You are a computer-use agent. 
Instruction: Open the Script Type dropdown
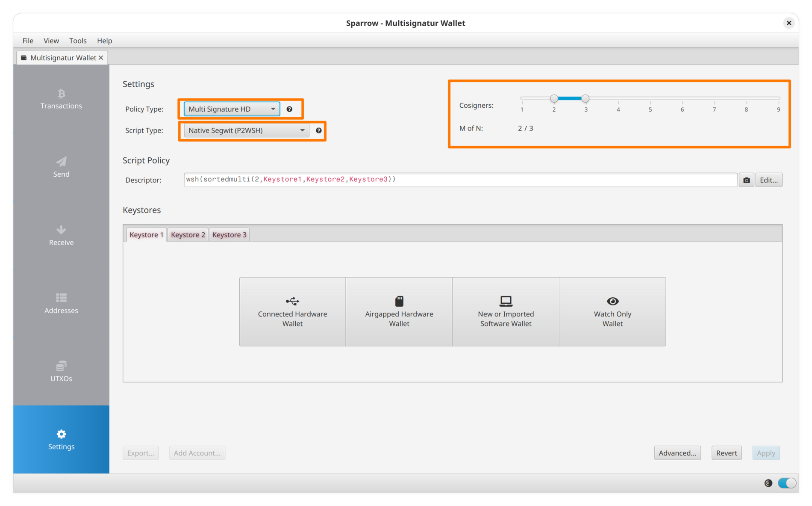pyautogui.click(x=247, y=130)
